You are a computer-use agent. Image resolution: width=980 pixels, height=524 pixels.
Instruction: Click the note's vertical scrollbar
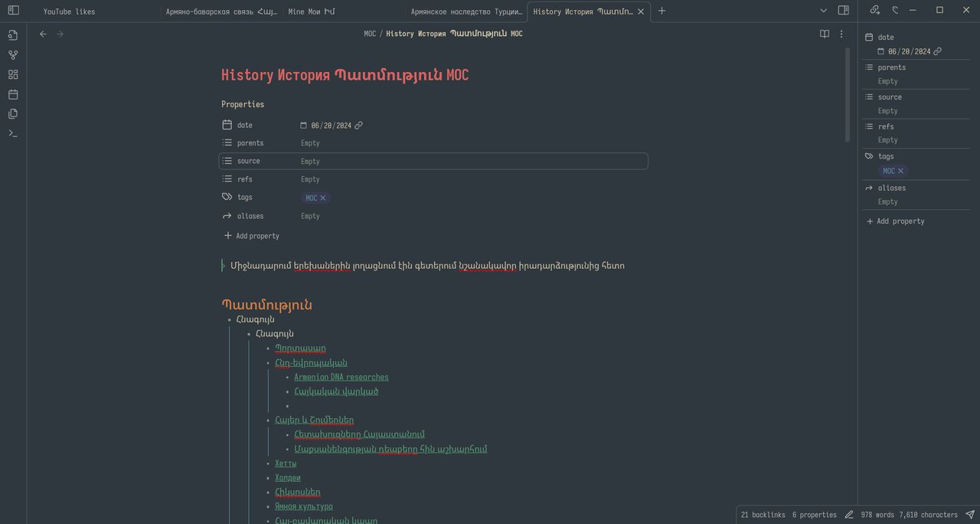tap(848, 95)
